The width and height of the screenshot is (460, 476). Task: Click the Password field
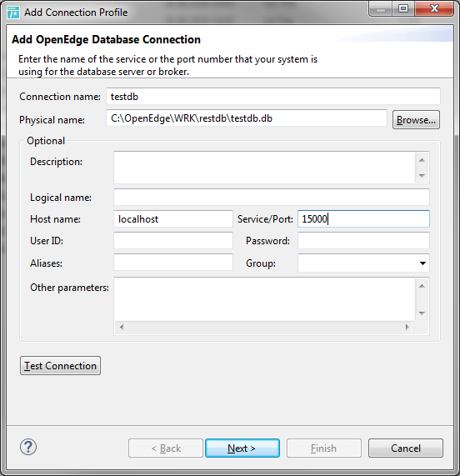pos(363,241)
